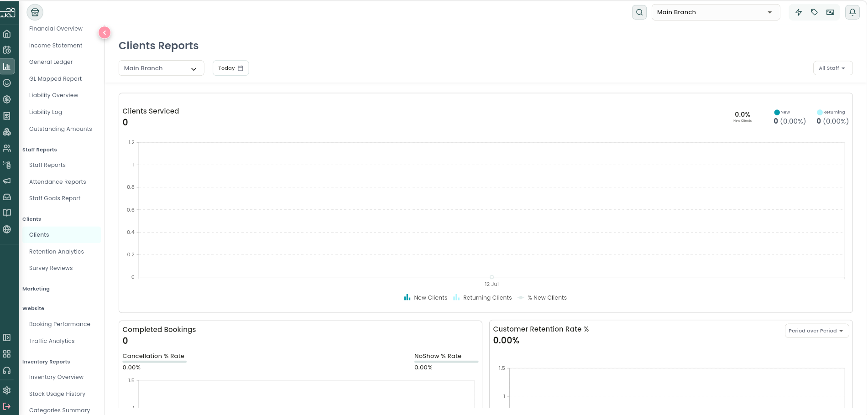Click the price tag icon in the header

tap(815, 12)
